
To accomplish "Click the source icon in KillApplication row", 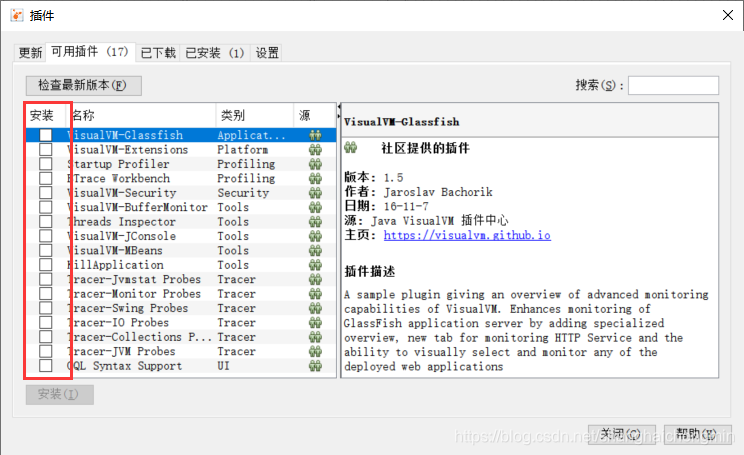I will point(315,265).
